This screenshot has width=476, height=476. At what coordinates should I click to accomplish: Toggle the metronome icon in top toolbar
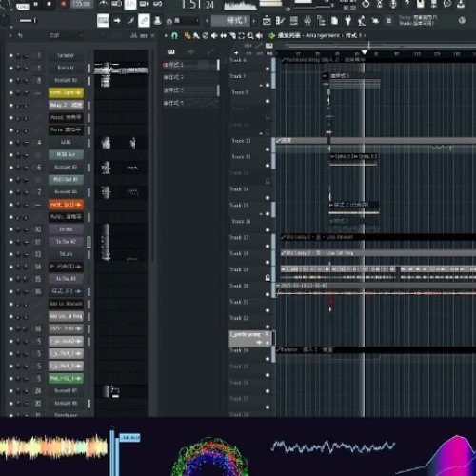click(x=103, y=4)
